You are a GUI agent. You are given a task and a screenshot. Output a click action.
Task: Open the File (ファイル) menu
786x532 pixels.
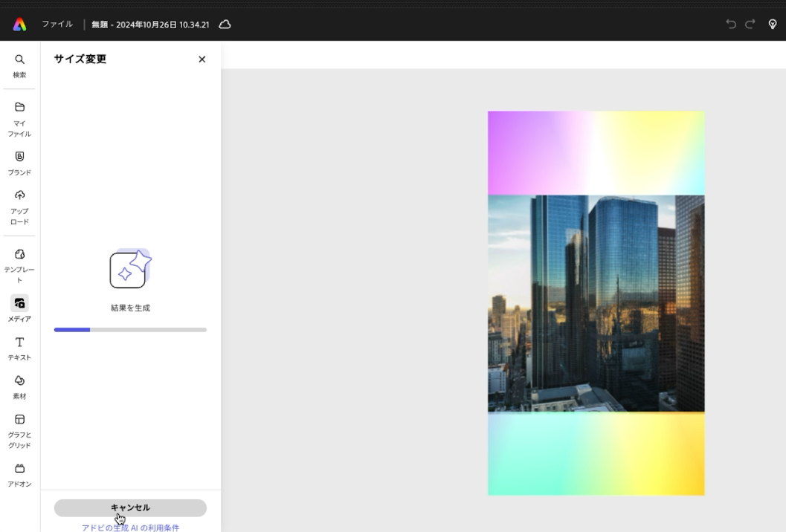(x=57, y=25)
